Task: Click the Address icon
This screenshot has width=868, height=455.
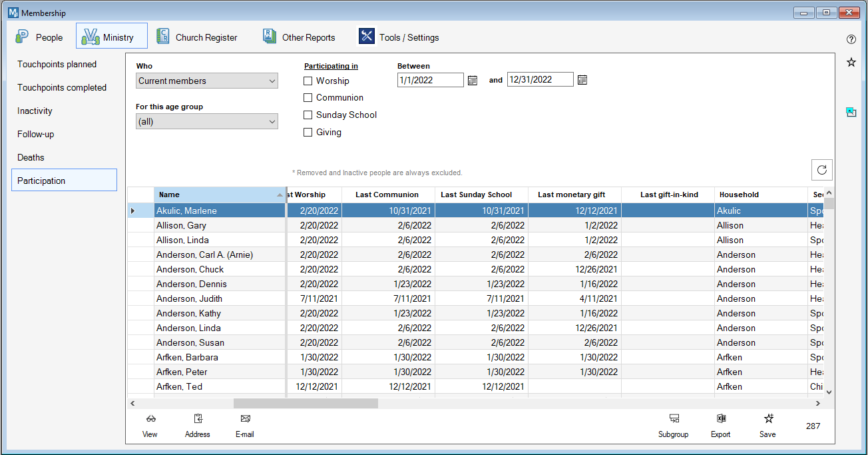Action: (x=198, y=419)
